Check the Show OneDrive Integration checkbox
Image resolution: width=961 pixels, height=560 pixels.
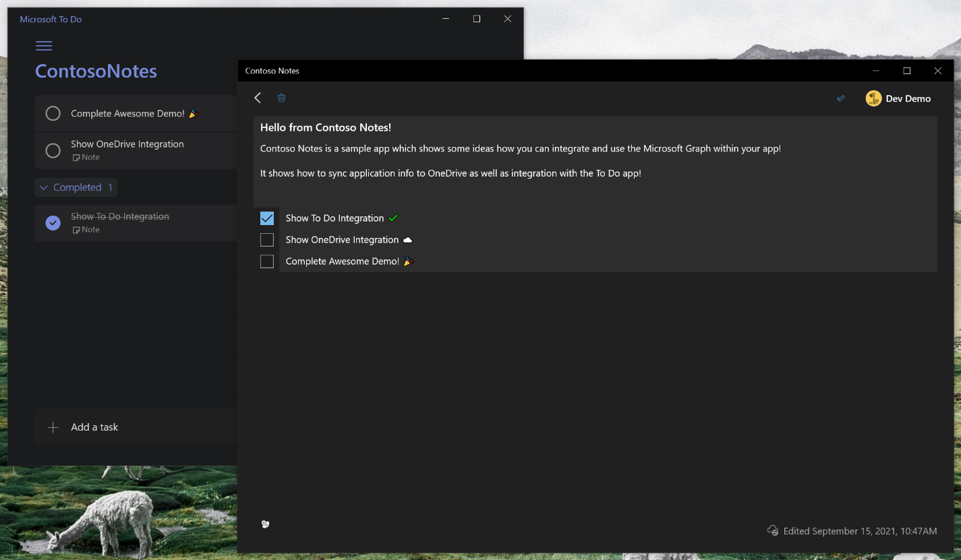tap(267, 240)
